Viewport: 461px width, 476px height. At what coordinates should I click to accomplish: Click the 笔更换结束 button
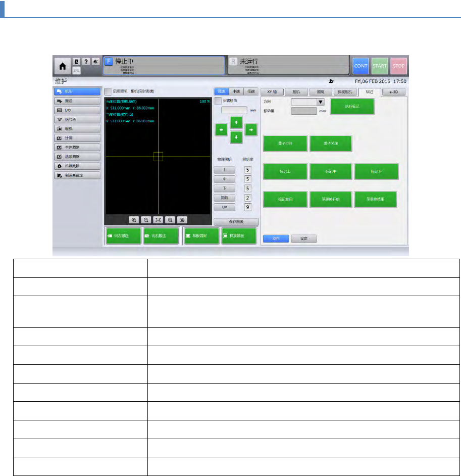pos(376,200)
